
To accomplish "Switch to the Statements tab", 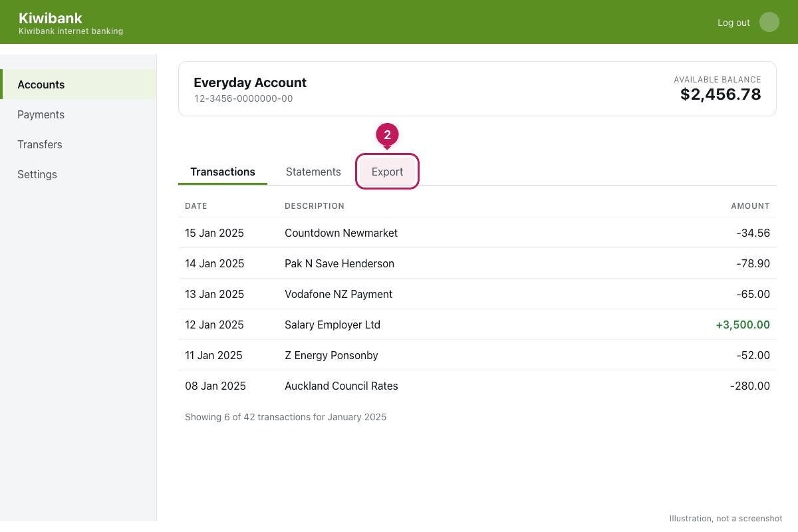I will point(313,172).
